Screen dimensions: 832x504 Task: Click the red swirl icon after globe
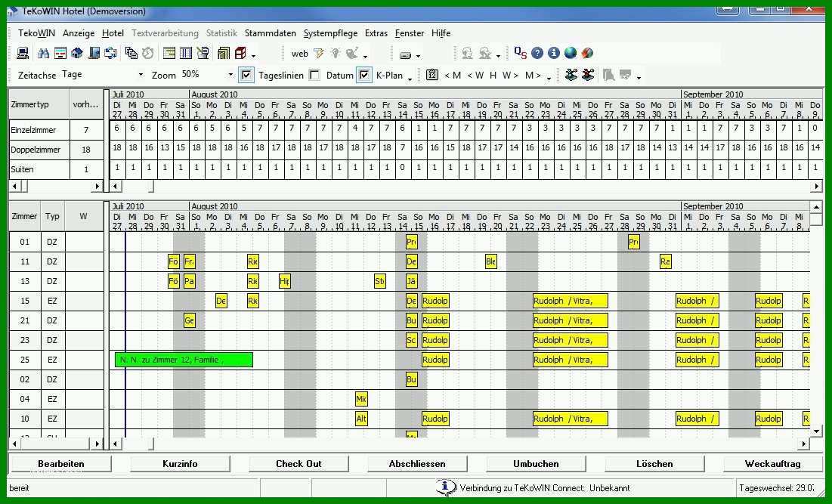[587, 53]
